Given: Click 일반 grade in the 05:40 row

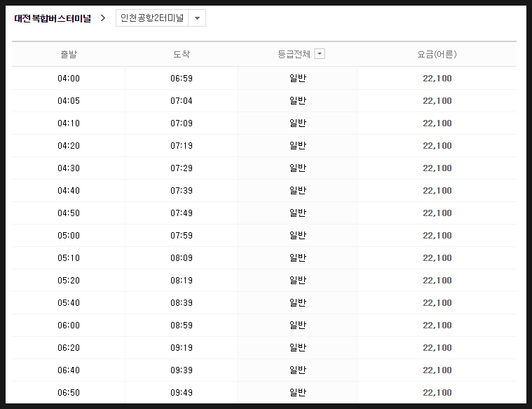Looking at the screenshot, I should 298,302.
